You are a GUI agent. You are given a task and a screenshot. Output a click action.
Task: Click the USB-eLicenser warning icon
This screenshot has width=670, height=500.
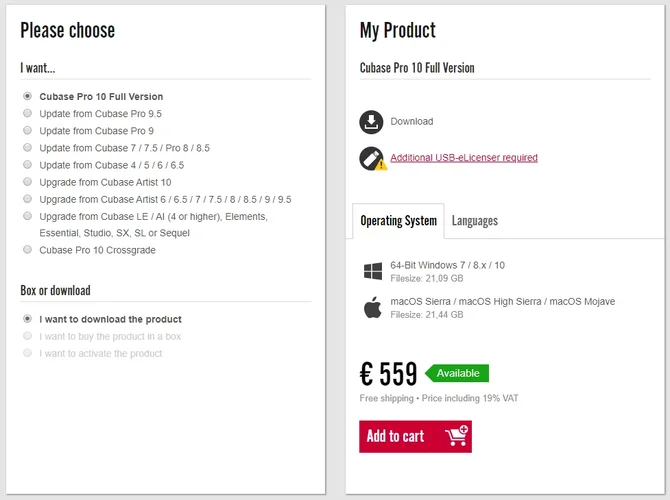pyautogui.click(x=371, y=158)
